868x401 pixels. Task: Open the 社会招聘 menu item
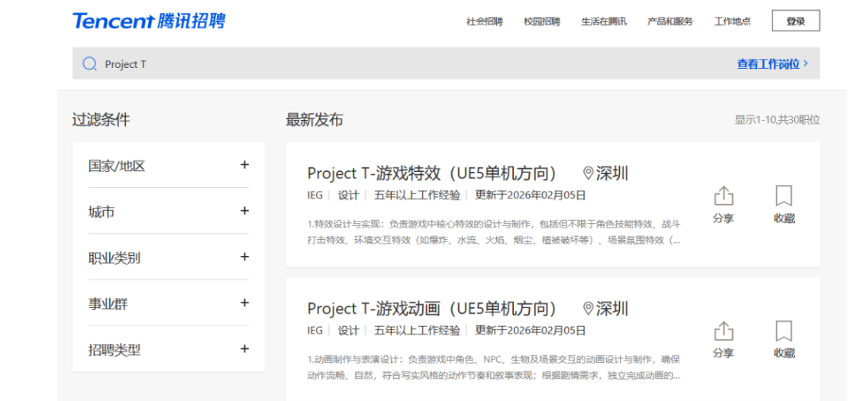pyautogui.click(x=484, y=21)
